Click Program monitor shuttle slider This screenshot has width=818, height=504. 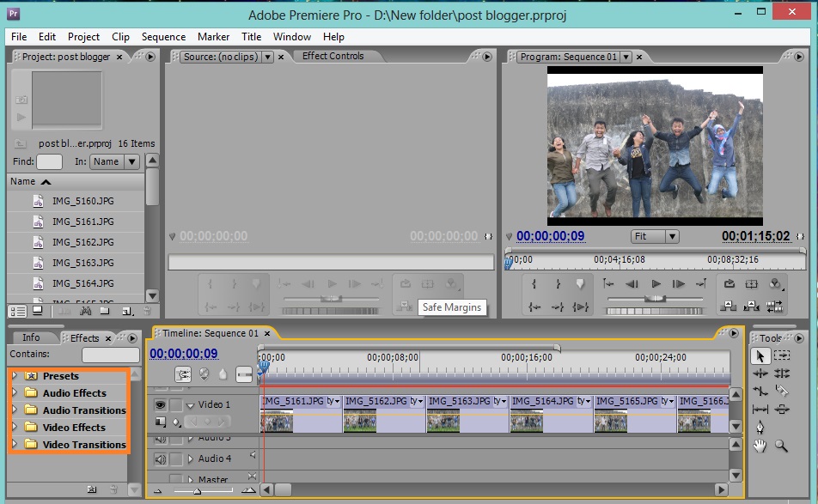click(656, 299)
